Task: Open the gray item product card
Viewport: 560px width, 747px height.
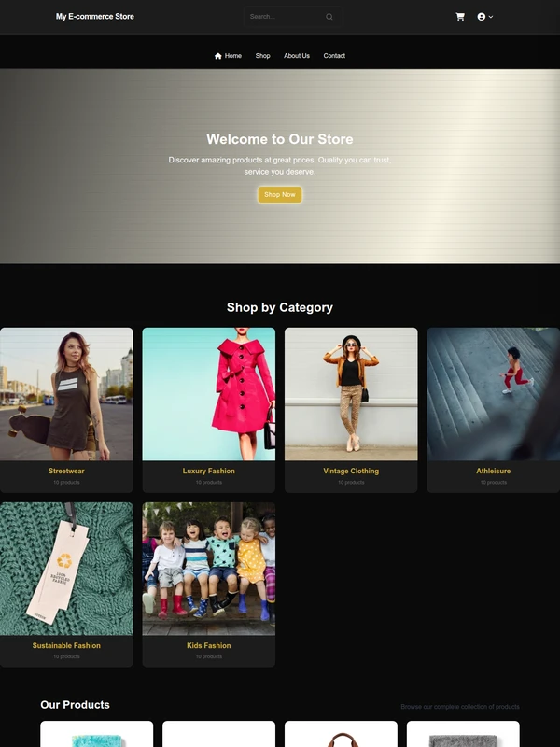Action: point(463,734)
